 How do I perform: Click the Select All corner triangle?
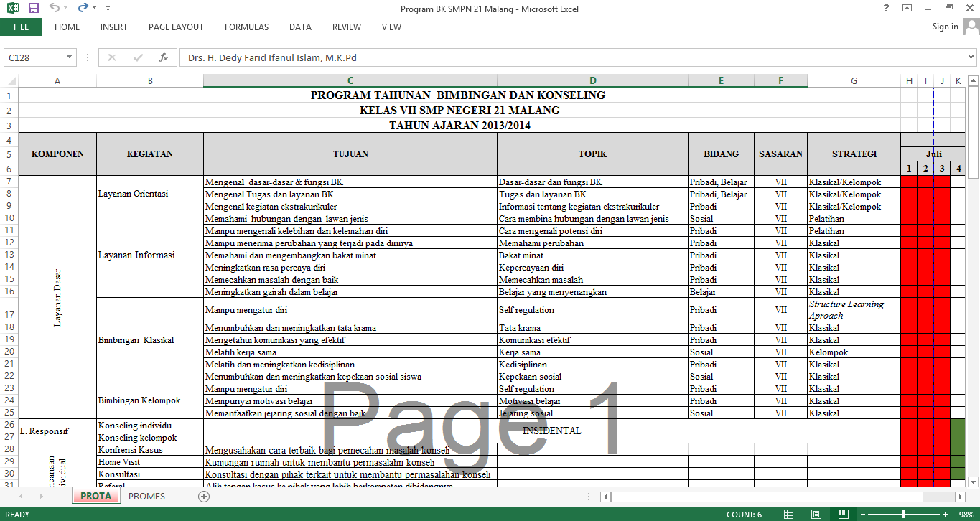click(9, 81)
